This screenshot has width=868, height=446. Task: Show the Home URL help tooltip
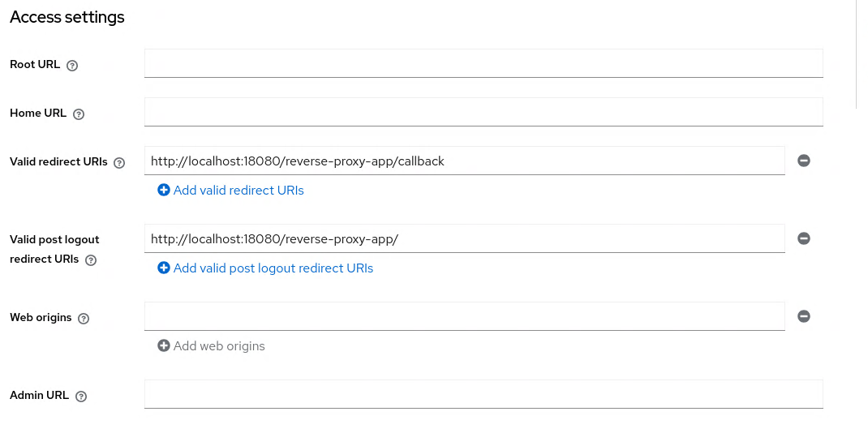click(x=79, y=114)
